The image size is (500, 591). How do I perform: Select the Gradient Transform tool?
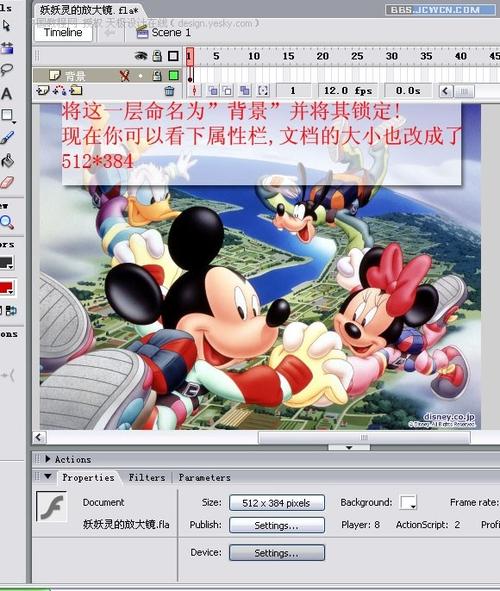(6, 48)
